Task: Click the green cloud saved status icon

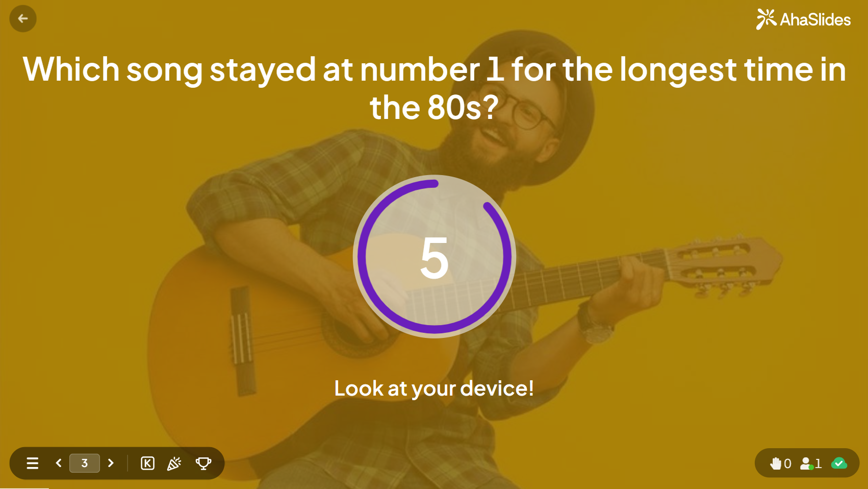Action: pyautogui.click(x=839, y=463)
